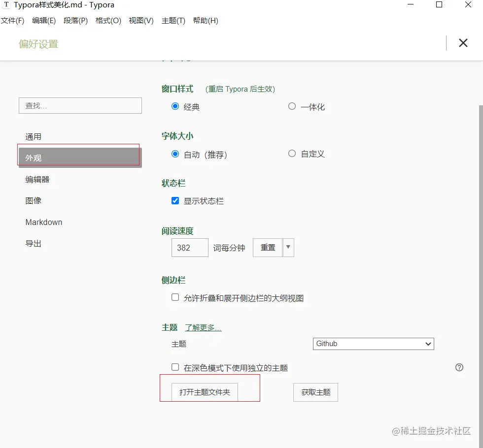Select the 经典 window style radio button

(x=175, y=106)
